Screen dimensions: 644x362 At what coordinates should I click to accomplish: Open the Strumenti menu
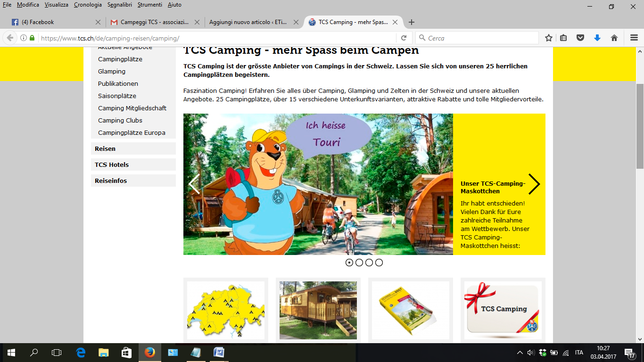tap(150, 5)
